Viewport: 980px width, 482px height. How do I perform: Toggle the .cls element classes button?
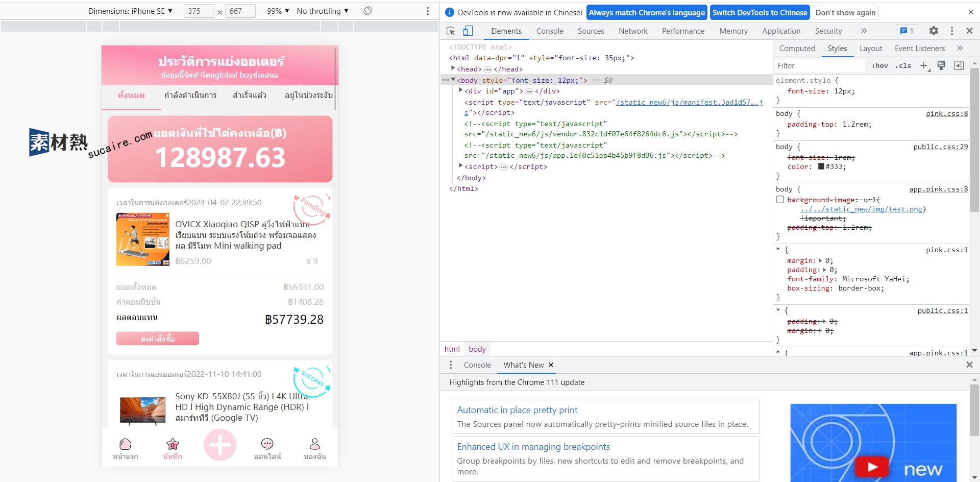[x=903, y=65]
